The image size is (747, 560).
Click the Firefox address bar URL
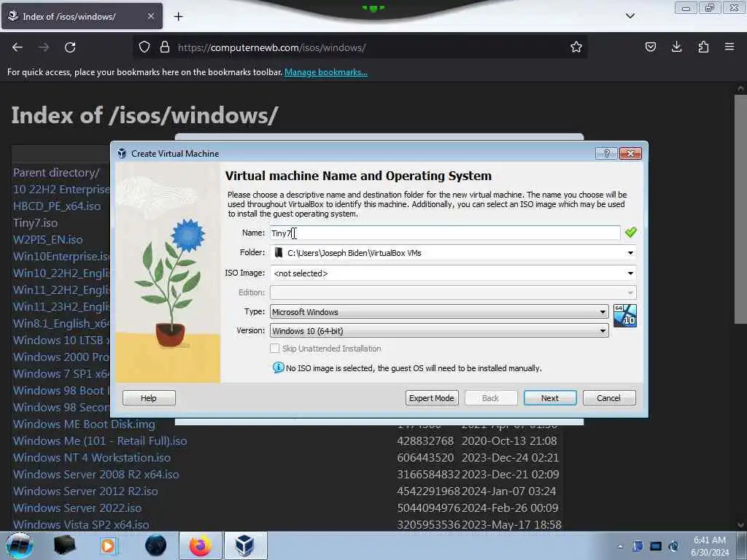point(271,47)
